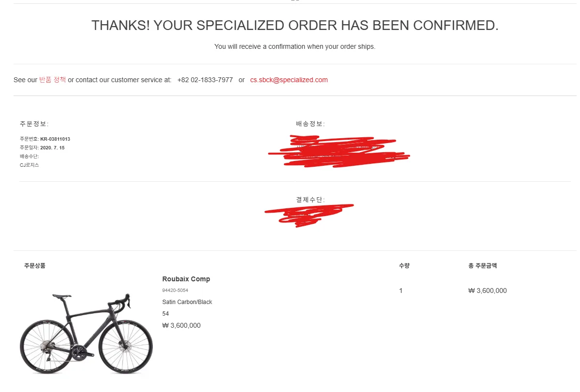
Task: Click the total amount ₩ 3,600,000 at right
Action: point(488,291)
